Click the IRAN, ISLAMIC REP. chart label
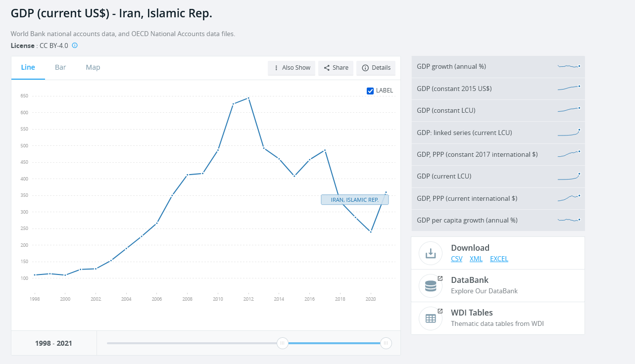Screen dimensions: 635x364 pos(355,200)
